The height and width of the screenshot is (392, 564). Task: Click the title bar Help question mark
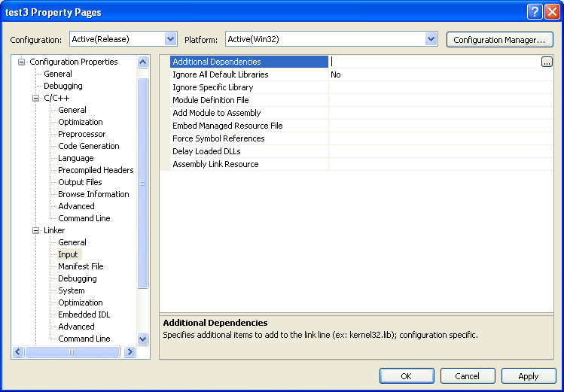pyautogui.click(x=533, y=11)
